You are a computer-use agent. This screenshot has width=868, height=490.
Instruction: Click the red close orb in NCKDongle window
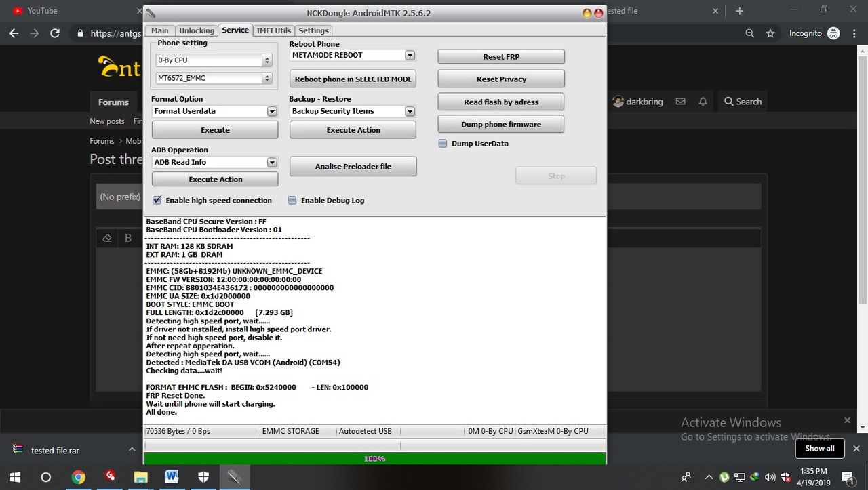pyautogui.click(x=598, y=13)
